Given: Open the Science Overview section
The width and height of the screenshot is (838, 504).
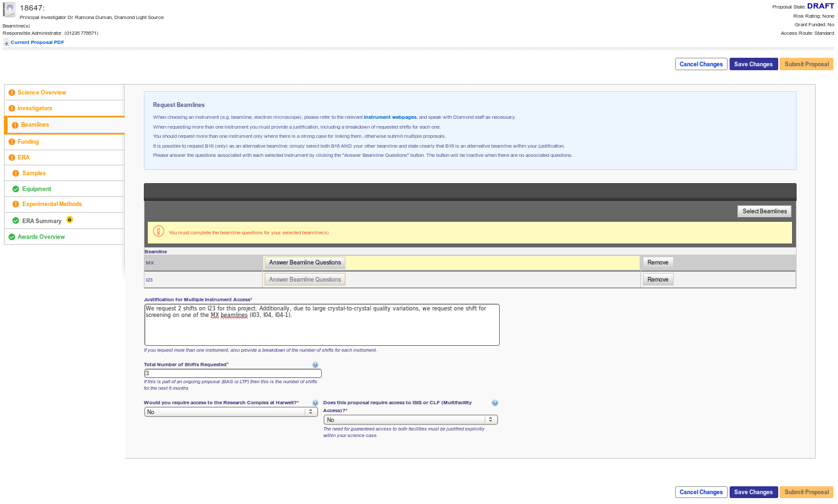Looking at the screenshot, I should pos(64,93).
